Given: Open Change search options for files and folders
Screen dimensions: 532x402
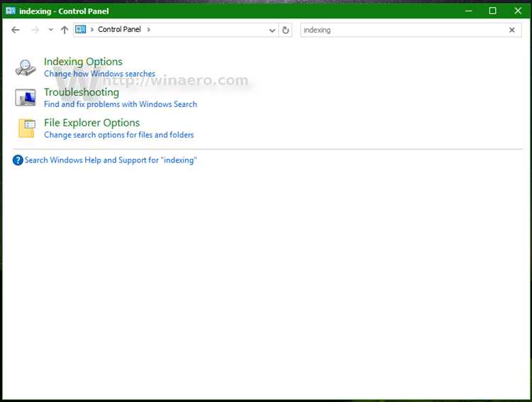Looking at the screenshot, I should pyautogui.click(x=118, y=135).
